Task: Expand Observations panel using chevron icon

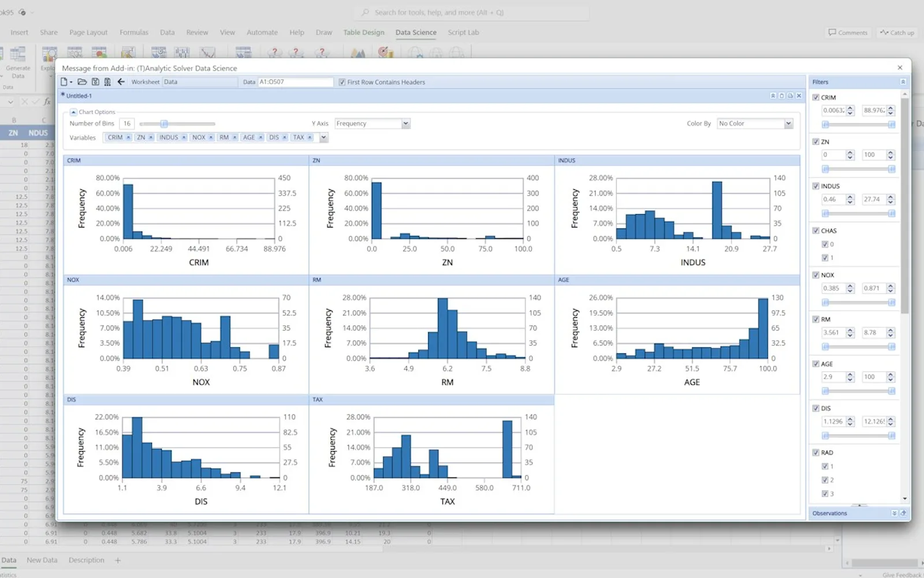Action: click(x=894, y=513)
